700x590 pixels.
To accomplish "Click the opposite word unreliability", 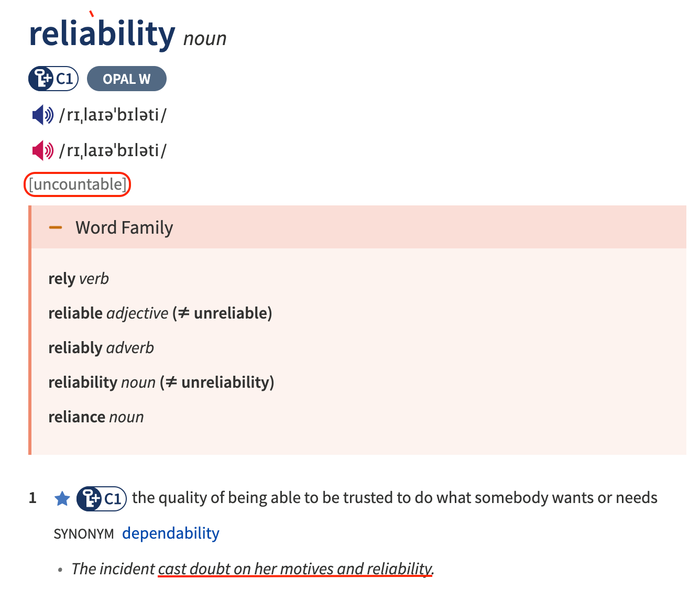I will (x=226, y=383).
